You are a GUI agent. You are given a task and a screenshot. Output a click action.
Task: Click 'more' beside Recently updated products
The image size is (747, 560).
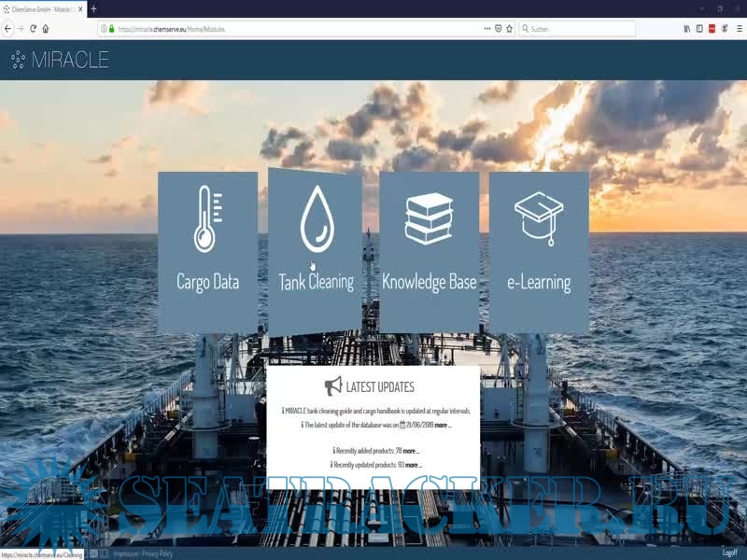click(x=413, y=464)
